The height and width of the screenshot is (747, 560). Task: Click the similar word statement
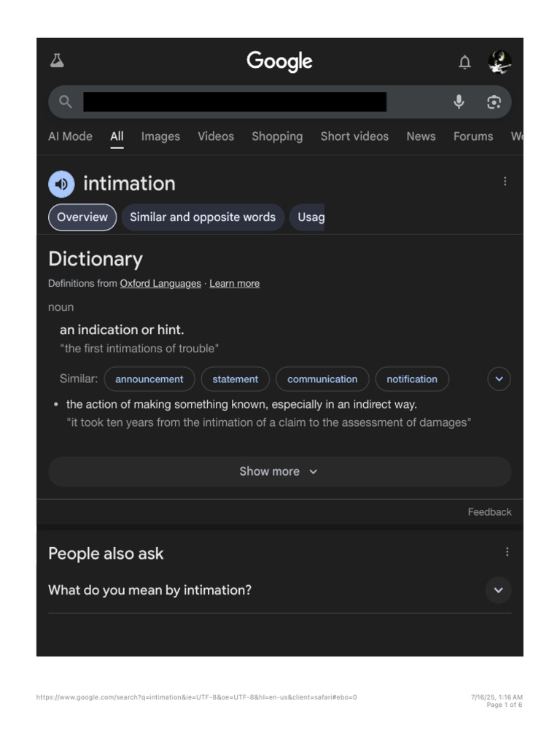pos(236,379)
